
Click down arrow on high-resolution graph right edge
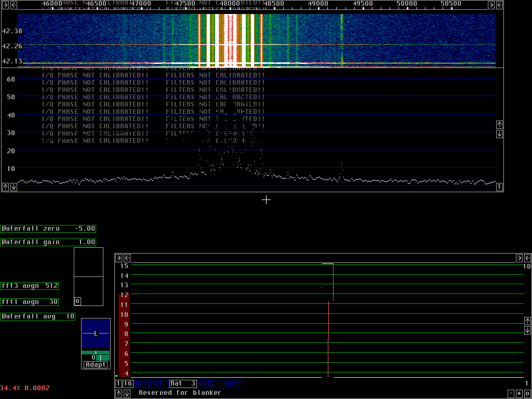[527, 330]
